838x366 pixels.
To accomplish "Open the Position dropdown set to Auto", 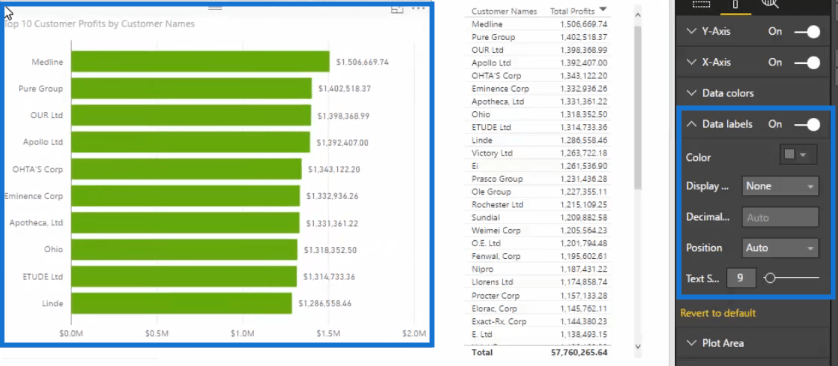I will click(x=780, y=248).
